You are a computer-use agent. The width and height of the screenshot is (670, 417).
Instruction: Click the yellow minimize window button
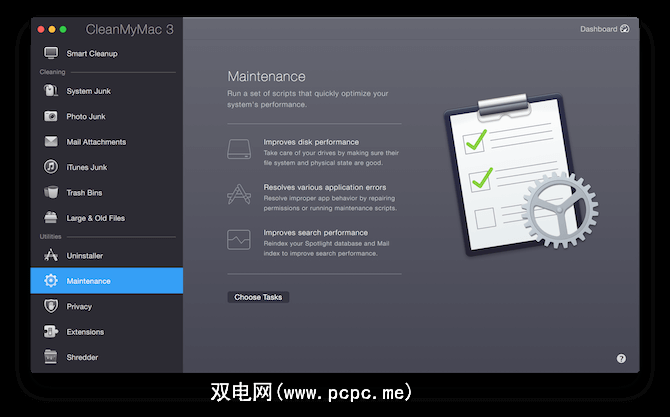point(52,29)
